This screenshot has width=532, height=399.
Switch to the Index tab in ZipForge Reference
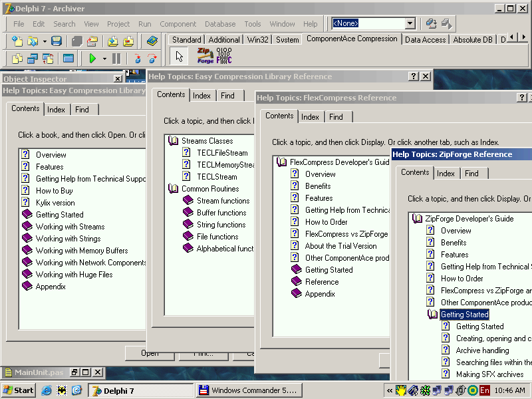[446, 173]
